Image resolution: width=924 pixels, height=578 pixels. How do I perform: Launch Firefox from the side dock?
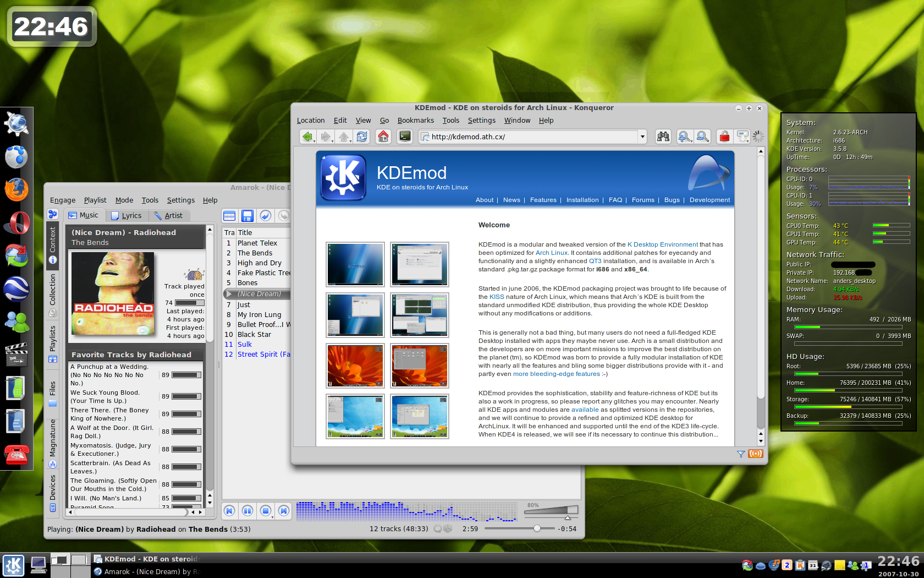(16, 189)
